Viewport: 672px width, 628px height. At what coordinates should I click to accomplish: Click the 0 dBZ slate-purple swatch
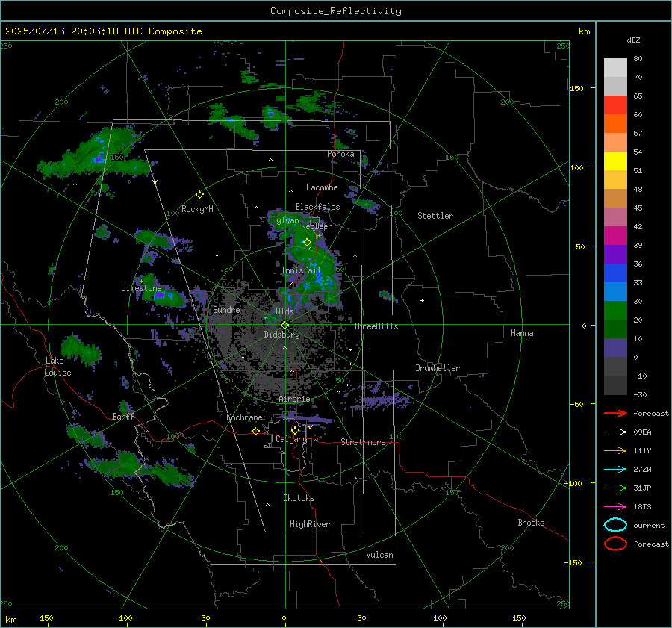(615, 348)
